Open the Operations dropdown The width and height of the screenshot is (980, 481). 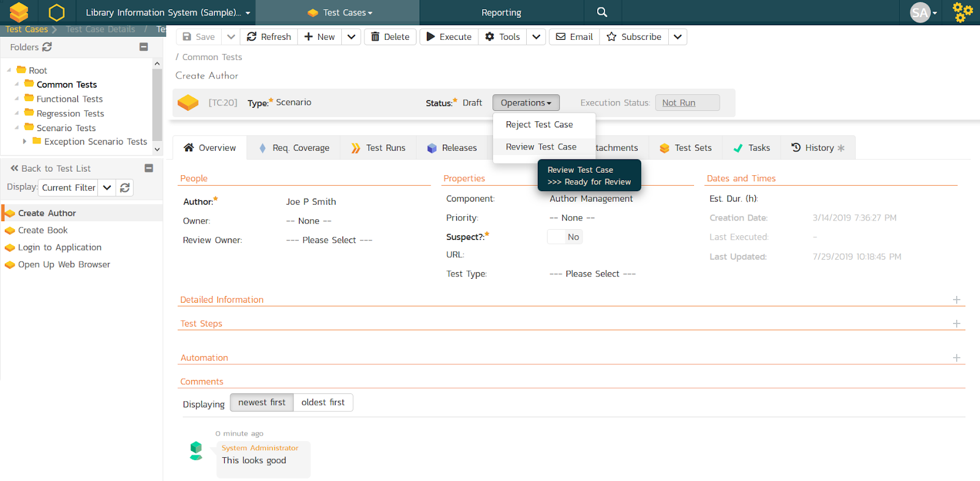tap(526, 103)
